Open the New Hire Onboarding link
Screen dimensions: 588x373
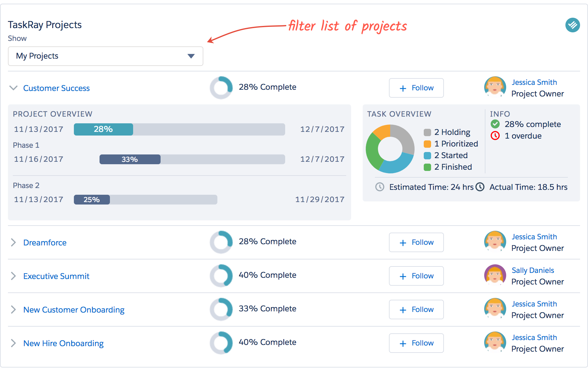coord(64,343)
